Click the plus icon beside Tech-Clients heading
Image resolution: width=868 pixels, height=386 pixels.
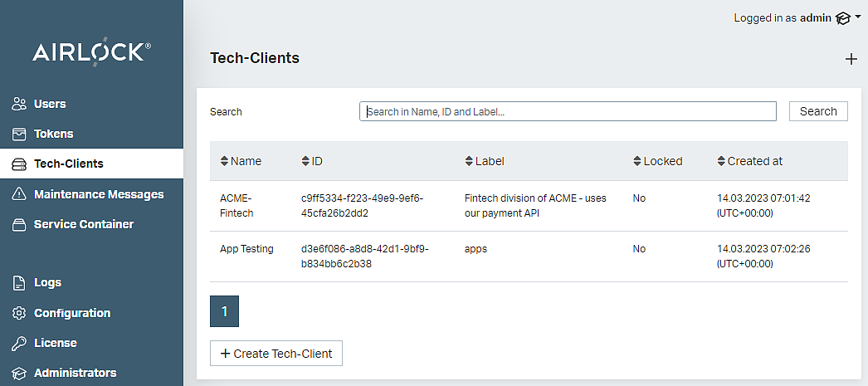point(851,59)
